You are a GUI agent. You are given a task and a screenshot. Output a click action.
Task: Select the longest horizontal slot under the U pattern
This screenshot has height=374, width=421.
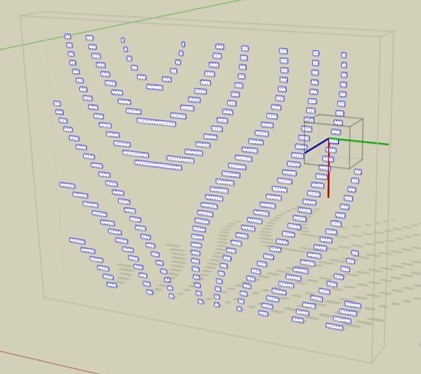tap(158, 165)
